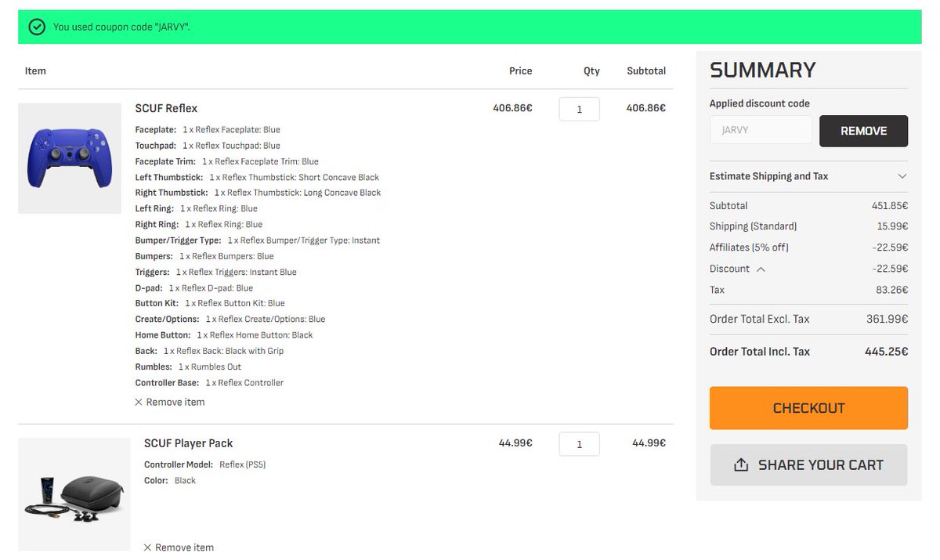Image resolution: width=940 pixels, height=560 pixels.
Task: Click the Rumbles: Rumbles Out line
Action: tap(188, 367)
